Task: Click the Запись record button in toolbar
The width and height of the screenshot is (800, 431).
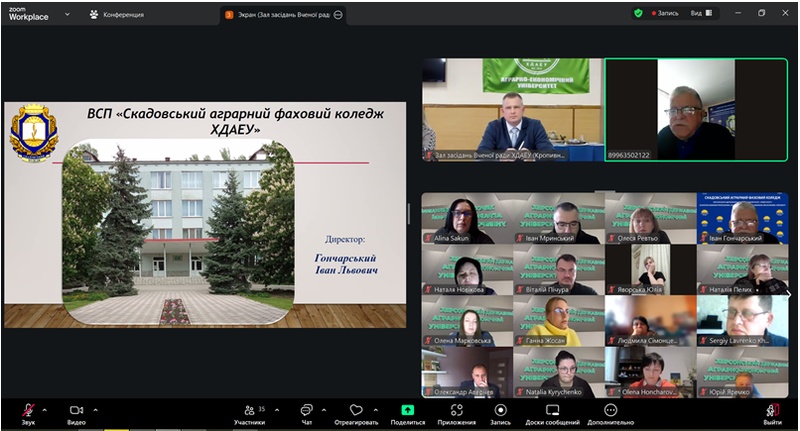Action: 500,411
